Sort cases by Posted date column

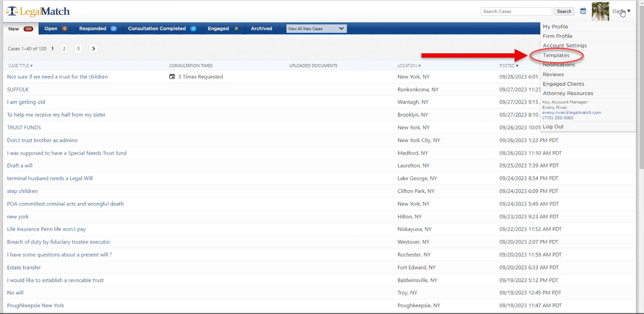509,66
